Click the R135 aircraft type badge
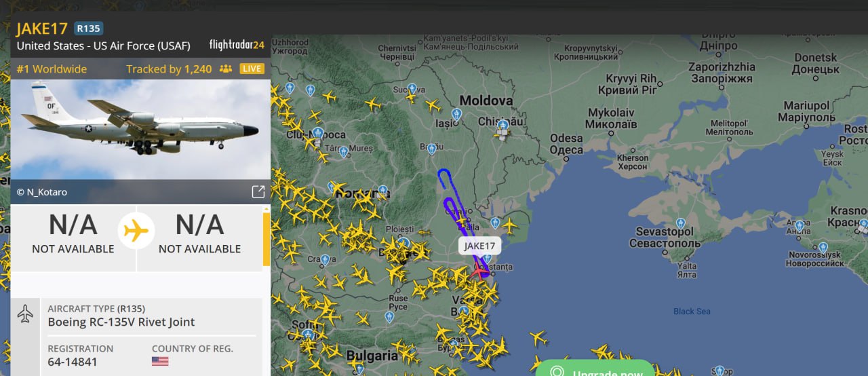The image size is (868, 376). coord(88,29)
